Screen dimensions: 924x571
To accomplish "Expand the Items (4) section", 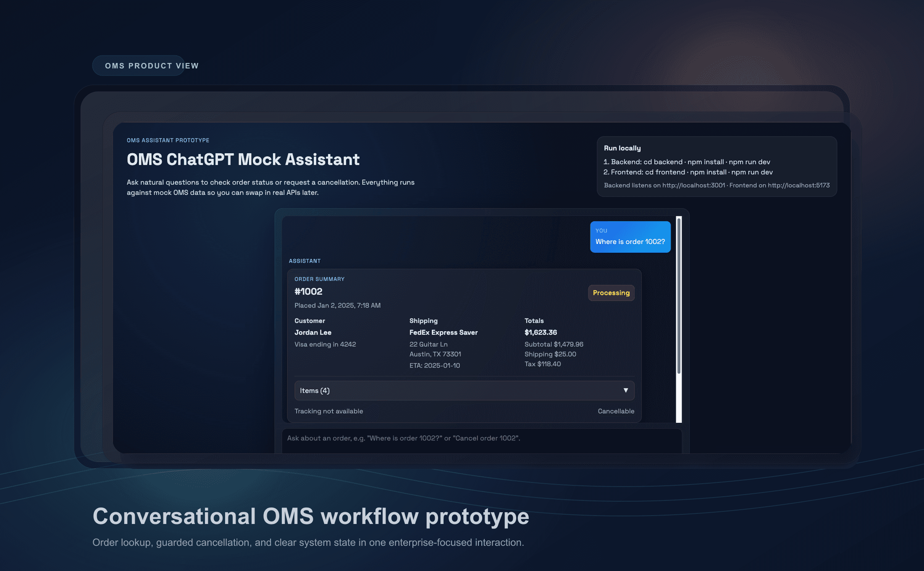I will click(464, 390).
